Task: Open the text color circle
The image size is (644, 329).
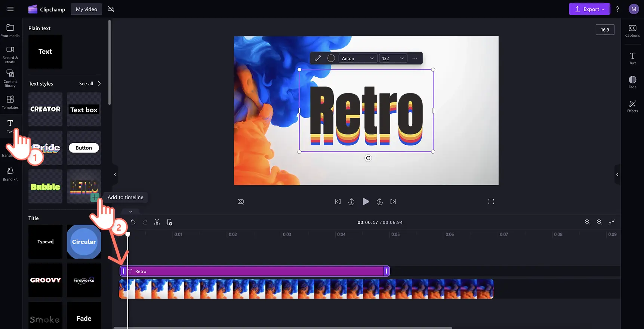Action: click(x=331, y=58)
